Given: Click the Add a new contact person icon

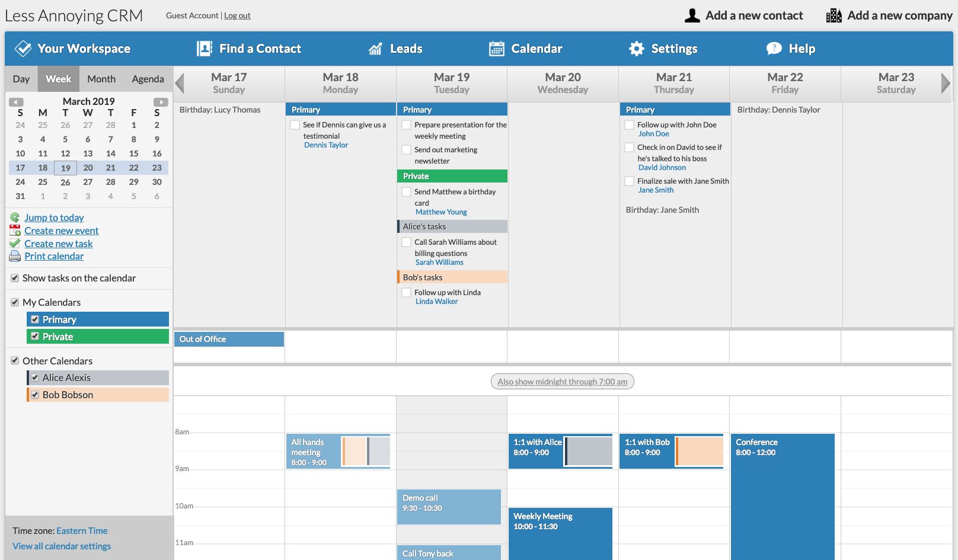Looking at the screenshot, I should (692, 15).
